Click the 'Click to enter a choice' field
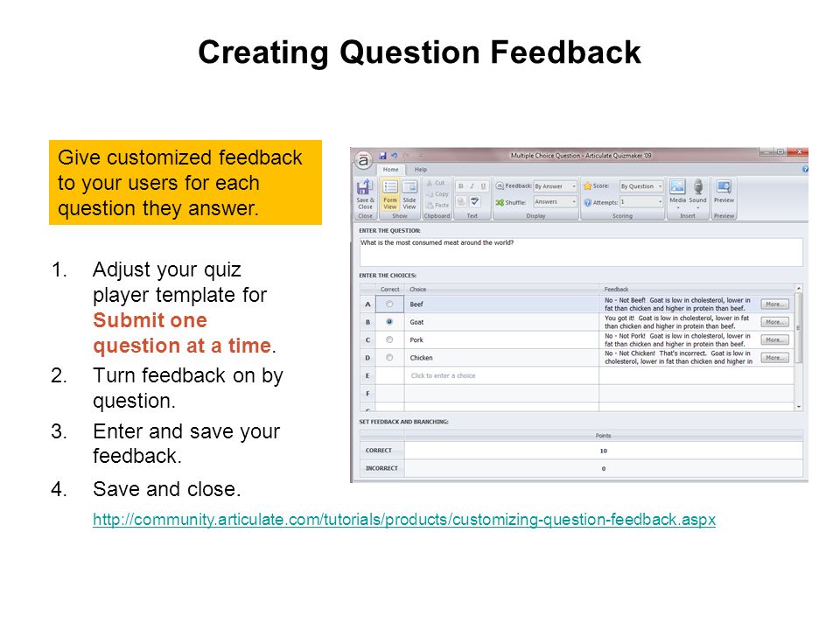 (501, 375)
